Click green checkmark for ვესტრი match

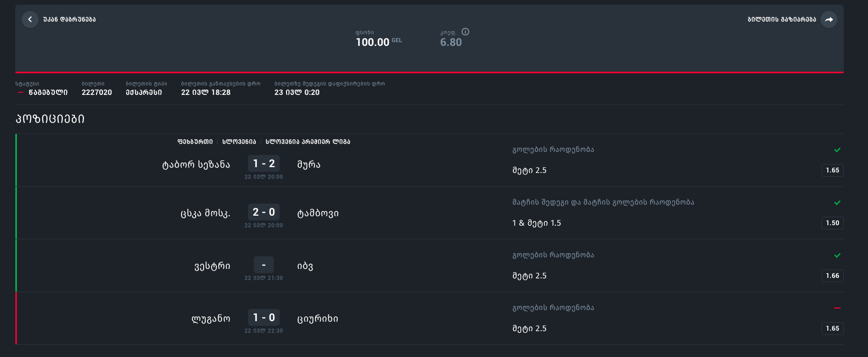[837, 255]
